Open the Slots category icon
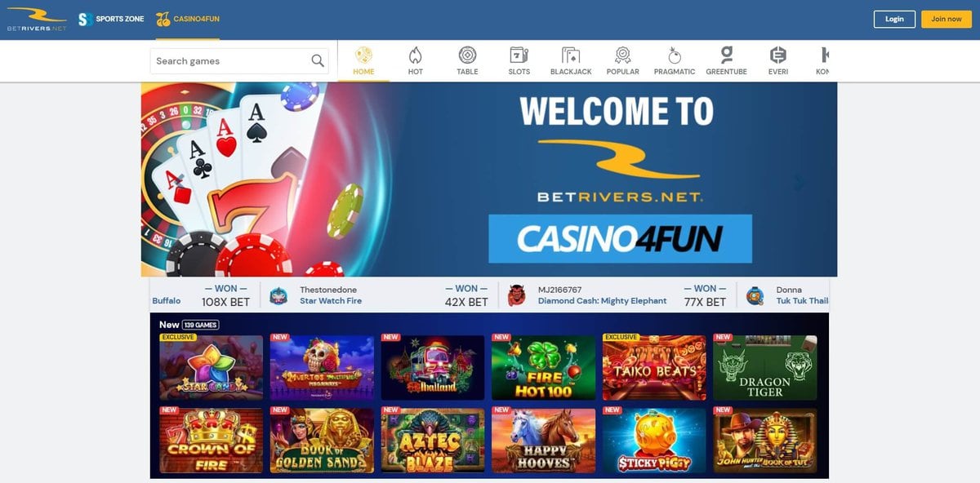This screenshot has height=483, width=980. [x=519, y=55]
